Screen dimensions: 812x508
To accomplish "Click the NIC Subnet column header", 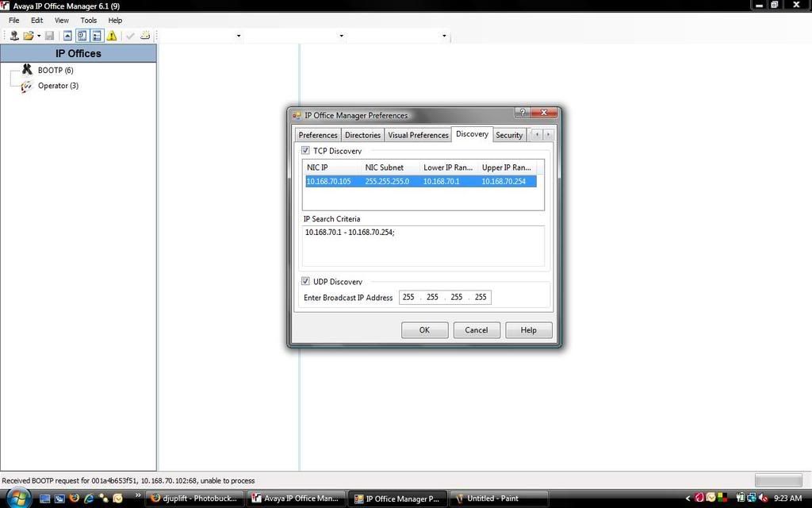I will point(390,167).
